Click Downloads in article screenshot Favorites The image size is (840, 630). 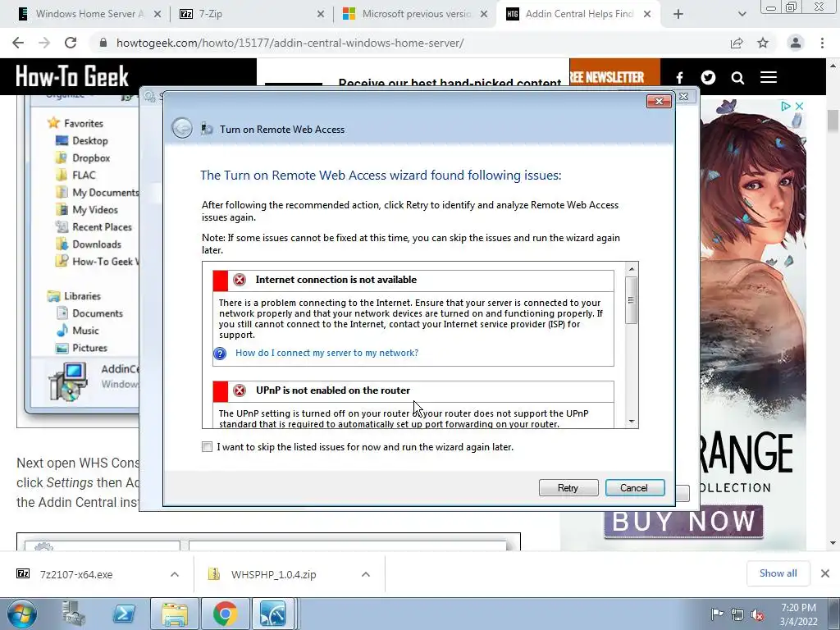pos(97,244)
